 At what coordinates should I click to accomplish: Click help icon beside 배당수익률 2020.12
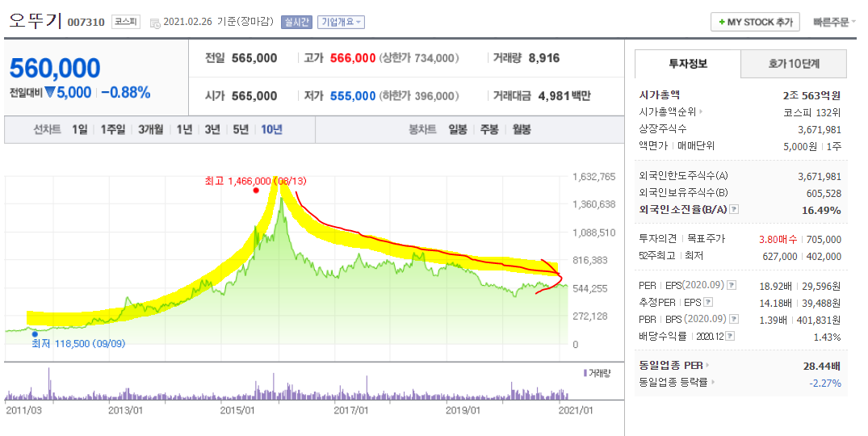730,337
